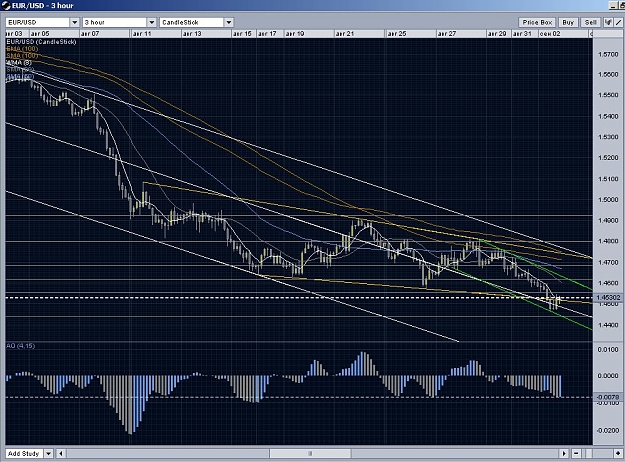Click the 0.0100 value on AO axis
This screenshot has height=462, width=625.
608,350
